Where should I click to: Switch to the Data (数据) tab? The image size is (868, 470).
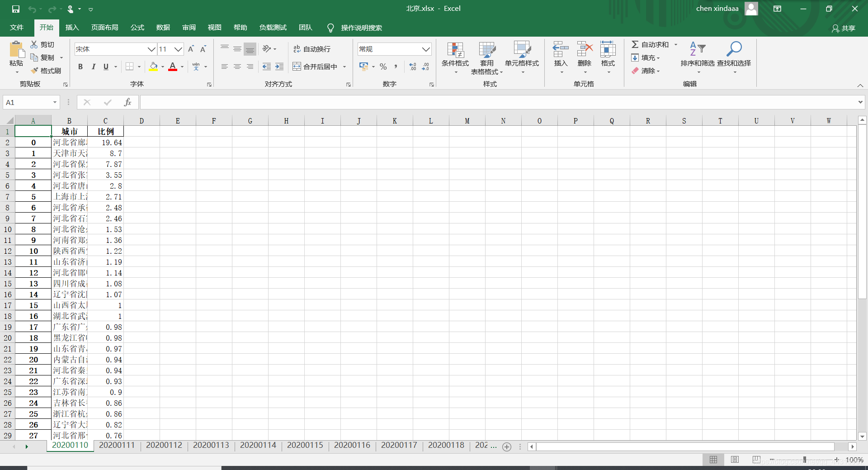[x=163, y=28]
